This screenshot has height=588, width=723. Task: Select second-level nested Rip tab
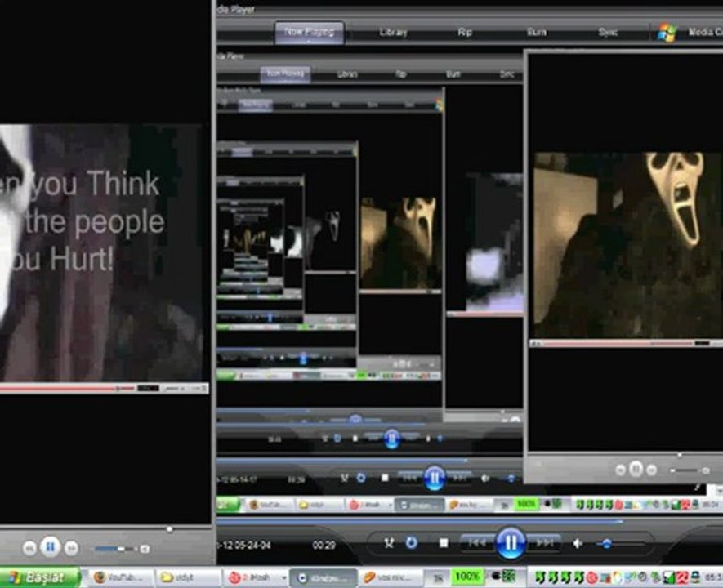(x=400, y=74)
